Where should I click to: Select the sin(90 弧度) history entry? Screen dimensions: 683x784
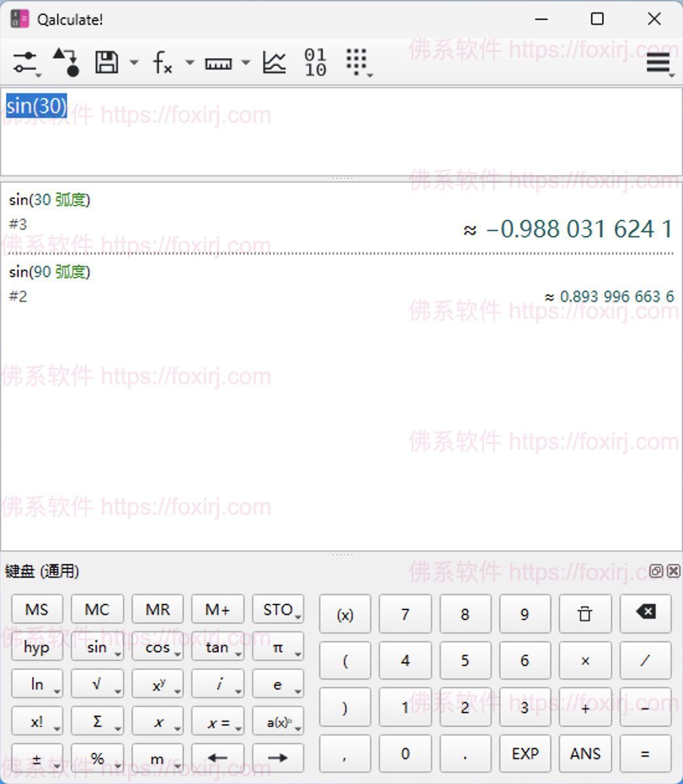(x=50, y=272)
